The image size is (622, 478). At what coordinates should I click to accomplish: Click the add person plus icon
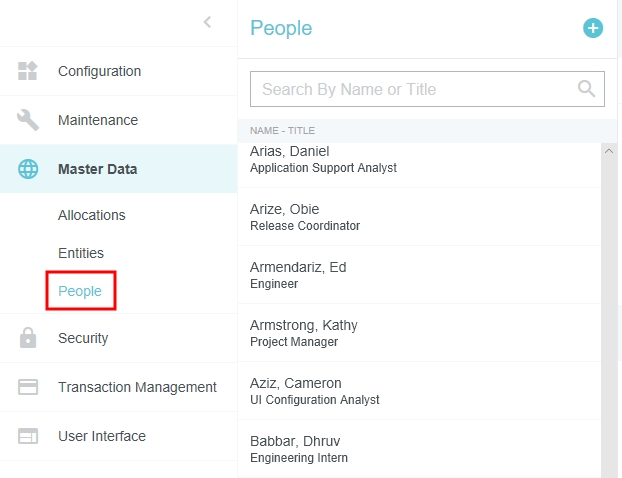[593, 28]
